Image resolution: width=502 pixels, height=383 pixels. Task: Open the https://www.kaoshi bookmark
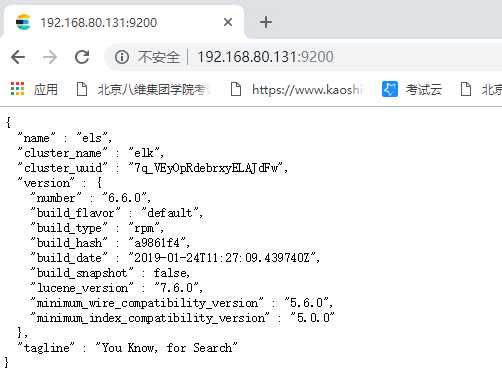click(306, 90)
